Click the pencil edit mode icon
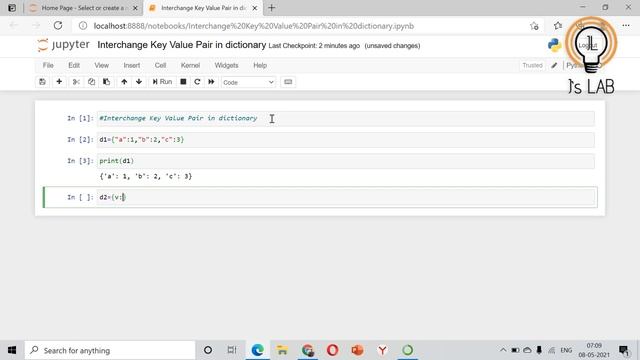Screen dimensions: 640x360 (x=554, y=65)
